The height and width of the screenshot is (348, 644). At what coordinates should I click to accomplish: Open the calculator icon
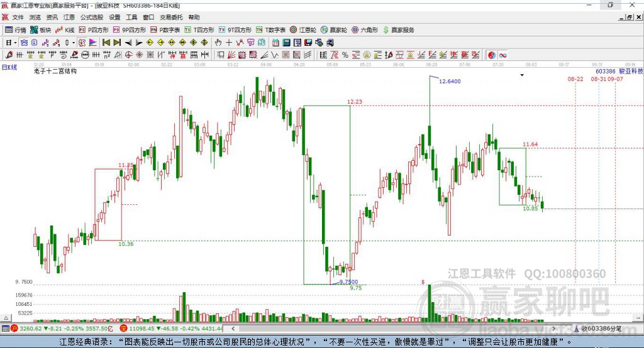tap(286, 43)
